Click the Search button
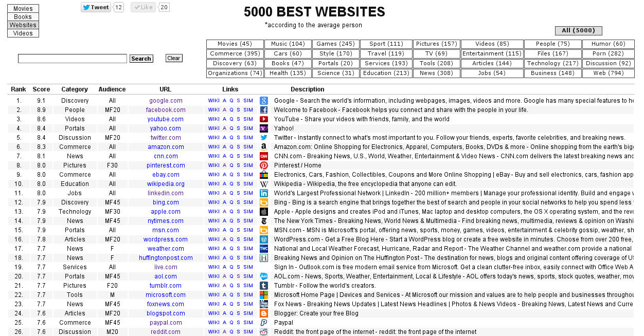 point(141,59)
